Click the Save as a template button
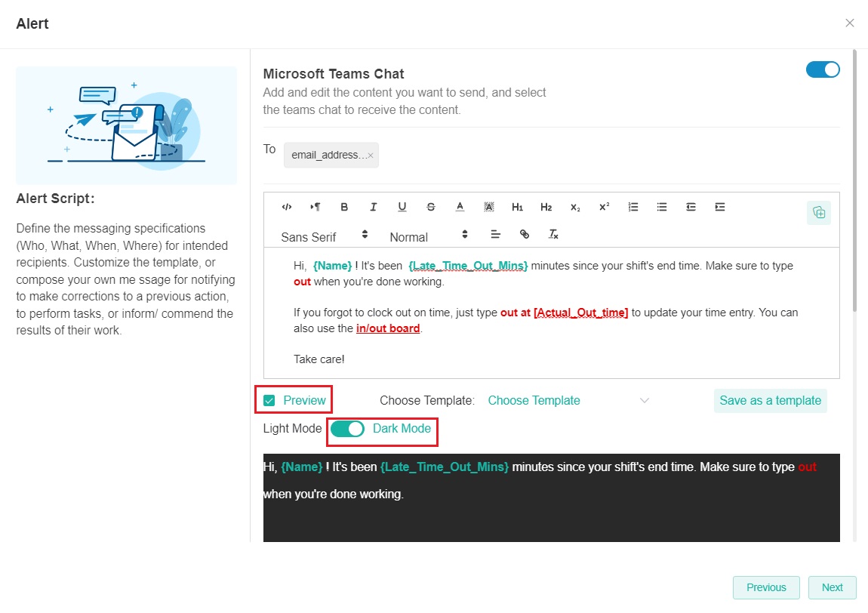The height and width of the screenshot is (613, 868). click(x=770, y=401)
